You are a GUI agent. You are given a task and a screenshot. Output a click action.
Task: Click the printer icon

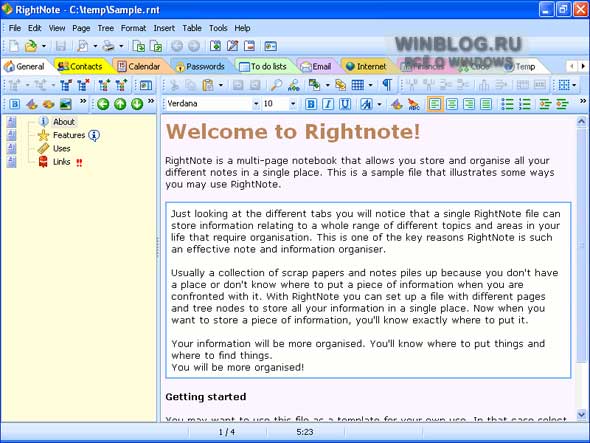[x=109, y=46]
